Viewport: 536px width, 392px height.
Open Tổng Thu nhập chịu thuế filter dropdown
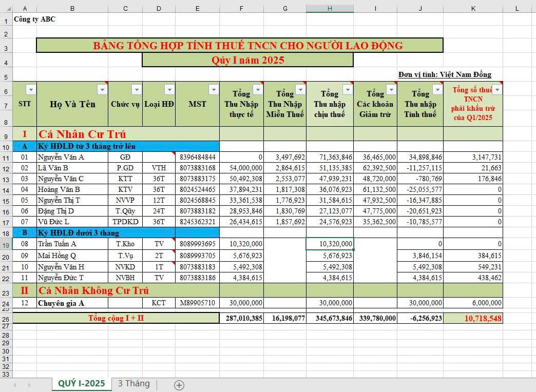pos(348,90)
